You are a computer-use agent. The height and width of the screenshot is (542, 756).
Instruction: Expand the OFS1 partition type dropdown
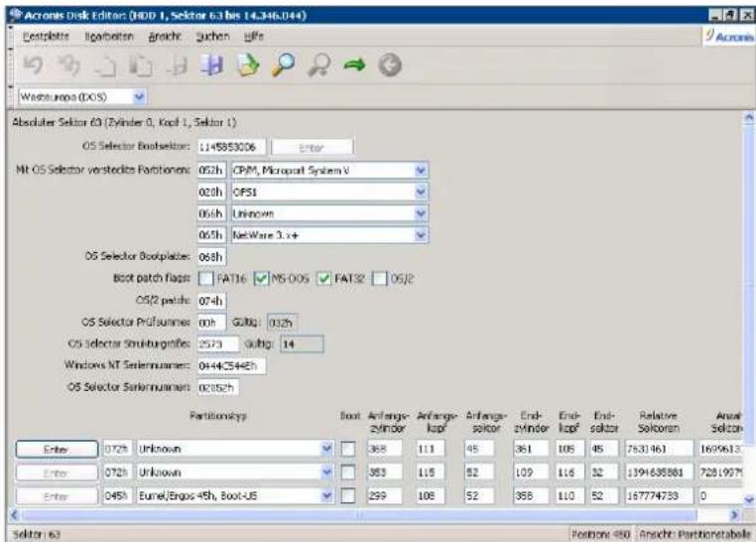(421, 192)
